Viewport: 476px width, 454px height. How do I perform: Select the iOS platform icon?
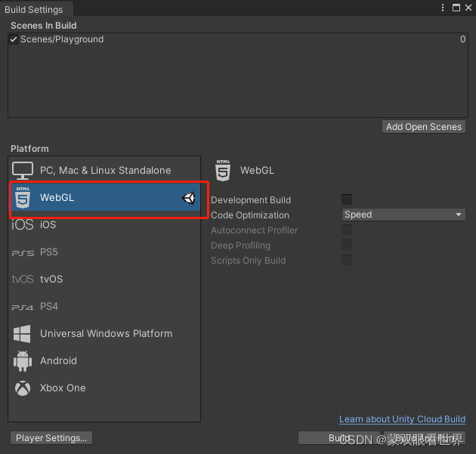23,225
